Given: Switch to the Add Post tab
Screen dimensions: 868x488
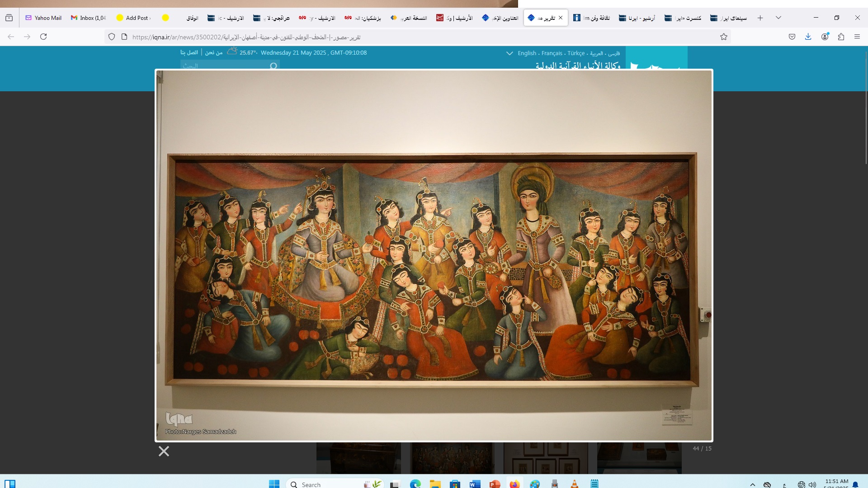Looking at the screenshot, I should coord(134,18).
